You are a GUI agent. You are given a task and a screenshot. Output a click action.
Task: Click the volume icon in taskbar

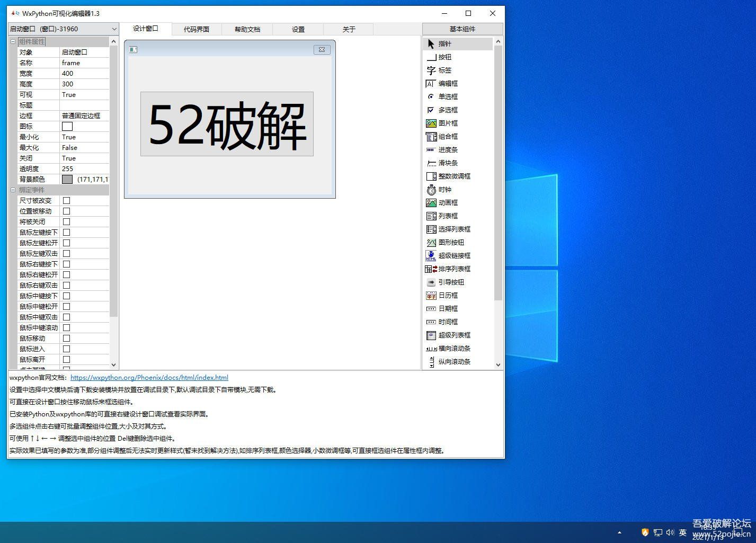[x=670, y=532]
